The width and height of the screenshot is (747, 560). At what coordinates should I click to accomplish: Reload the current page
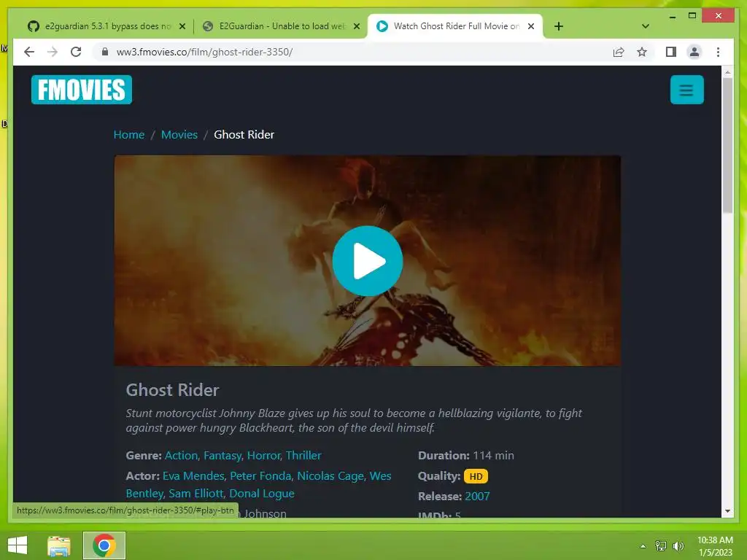[x=76, y=52]
